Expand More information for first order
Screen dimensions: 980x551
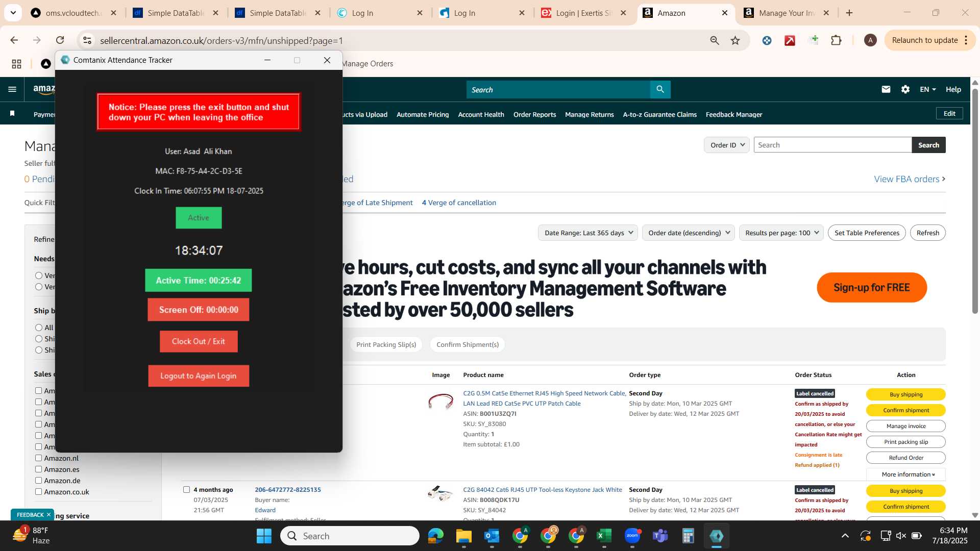coord(906,474)
